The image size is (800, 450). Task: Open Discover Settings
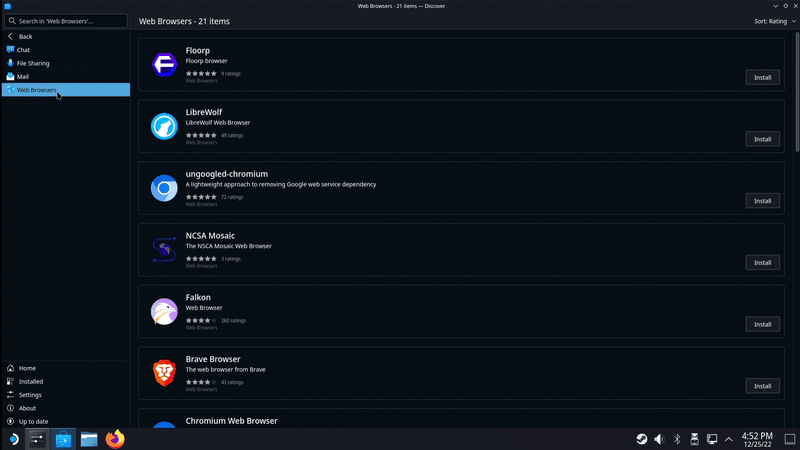click(x=66, y=394)
